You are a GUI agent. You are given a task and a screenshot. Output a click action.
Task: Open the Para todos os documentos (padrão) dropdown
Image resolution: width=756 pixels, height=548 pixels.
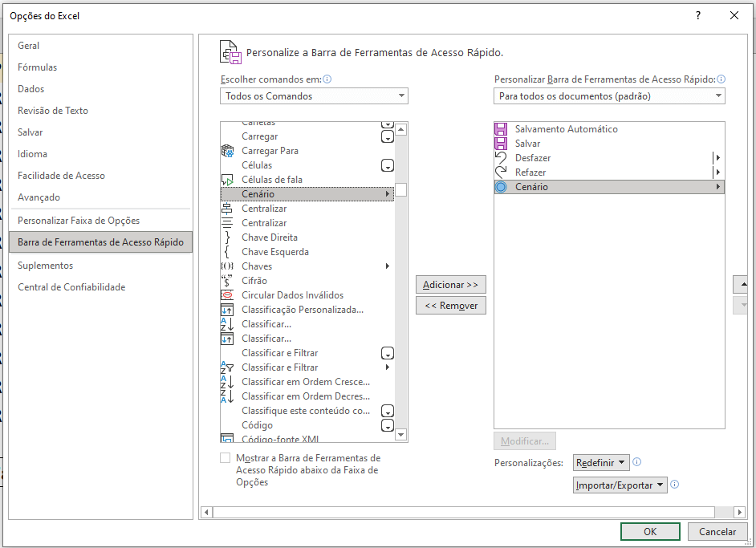(609, 96)
